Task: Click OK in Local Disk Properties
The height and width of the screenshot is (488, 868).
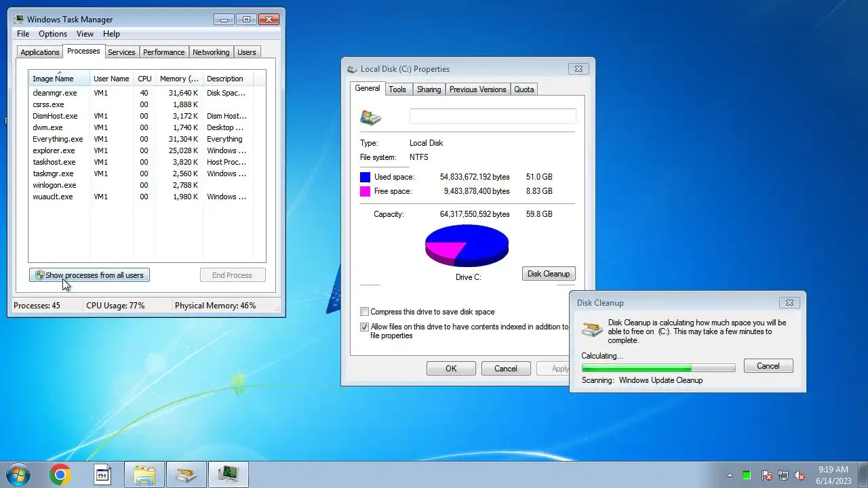Action: tap(451, 369)
